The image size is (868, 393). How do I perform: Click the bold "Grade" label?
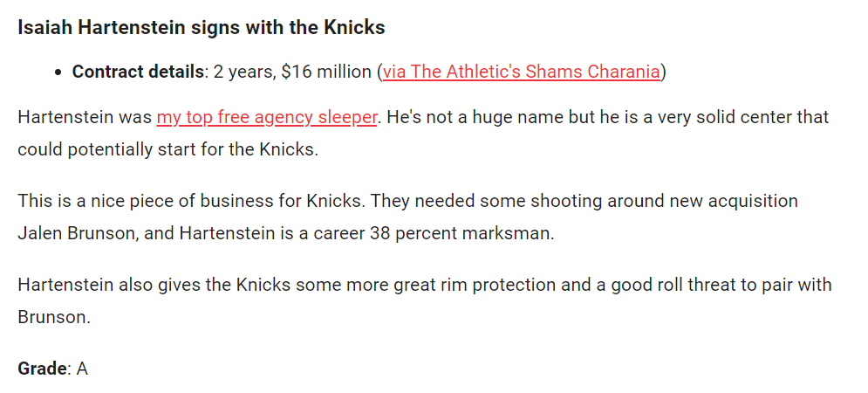42,369
